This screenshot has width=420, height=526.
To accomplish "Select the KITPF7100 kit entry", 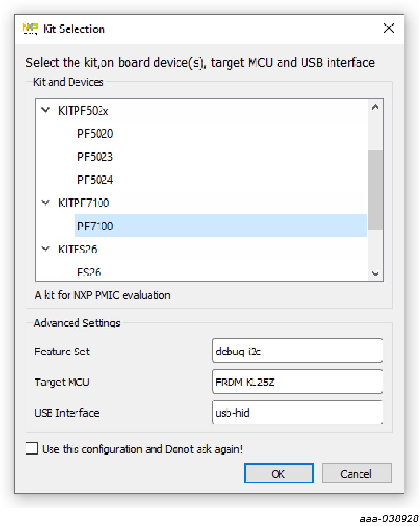I will click(83, 203).
